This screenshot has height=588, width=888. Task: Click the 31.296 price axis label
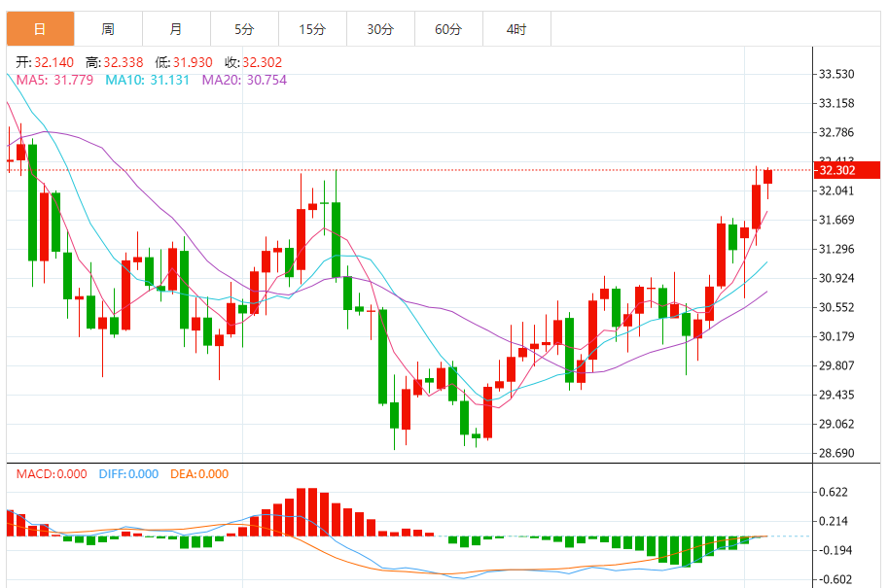click(836, 249)
